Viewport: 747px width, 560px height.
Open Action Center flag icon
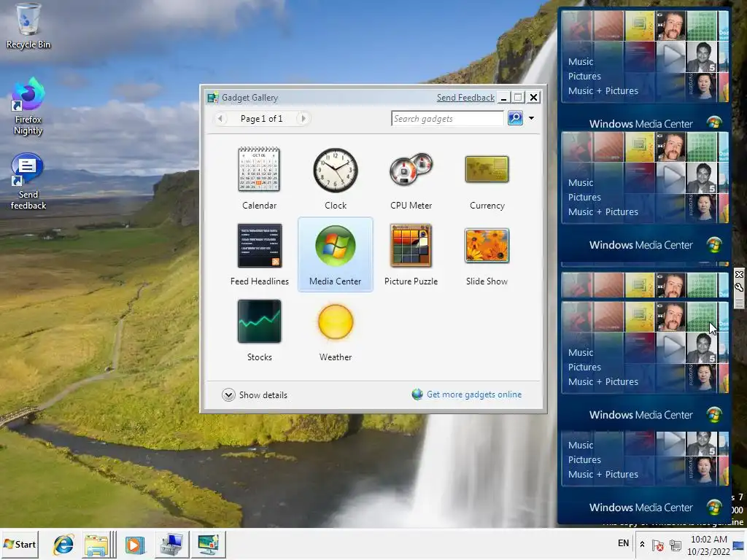pos(658,545)
